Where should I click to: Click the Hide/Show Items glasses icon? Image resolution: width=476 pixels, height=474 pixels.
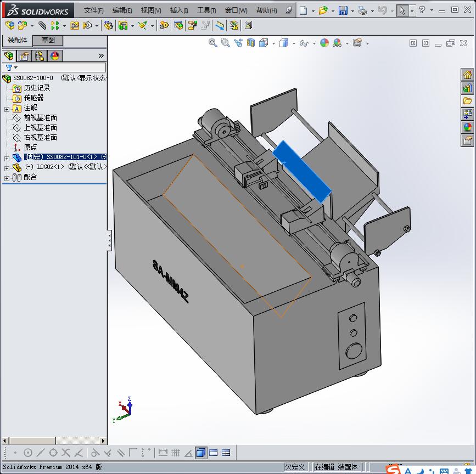point(304,43)
